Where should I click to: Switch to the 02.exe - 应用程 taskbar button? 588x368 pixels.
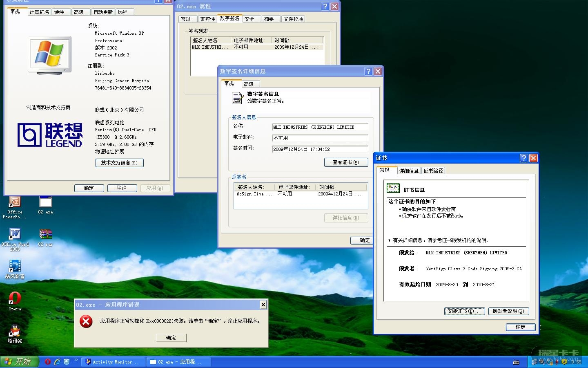point(178,362)
